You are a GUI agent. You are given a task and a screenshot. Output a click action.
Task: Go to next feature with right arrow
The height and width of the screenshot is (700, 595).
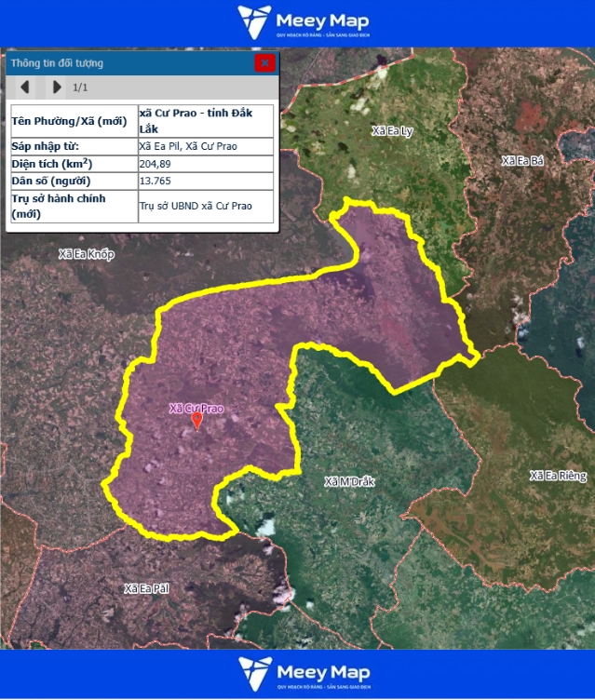[x=57, y=87]
